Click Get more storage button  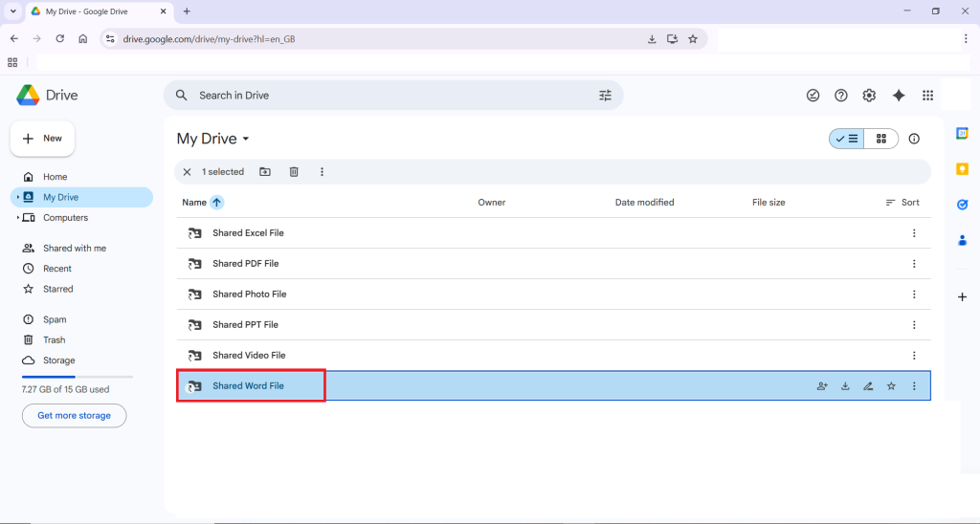(74, 416)
